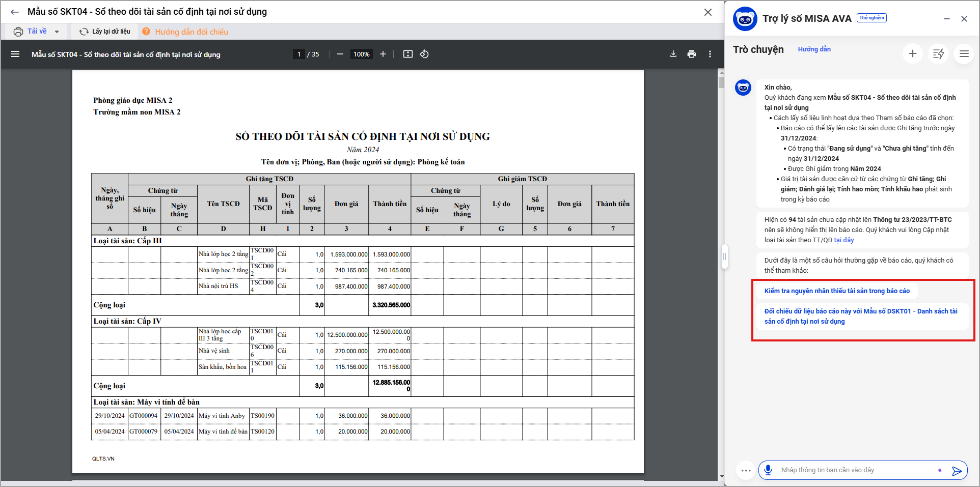980x487 pixels.
Task: Go back using the left arrow icon
Action: 15,12
